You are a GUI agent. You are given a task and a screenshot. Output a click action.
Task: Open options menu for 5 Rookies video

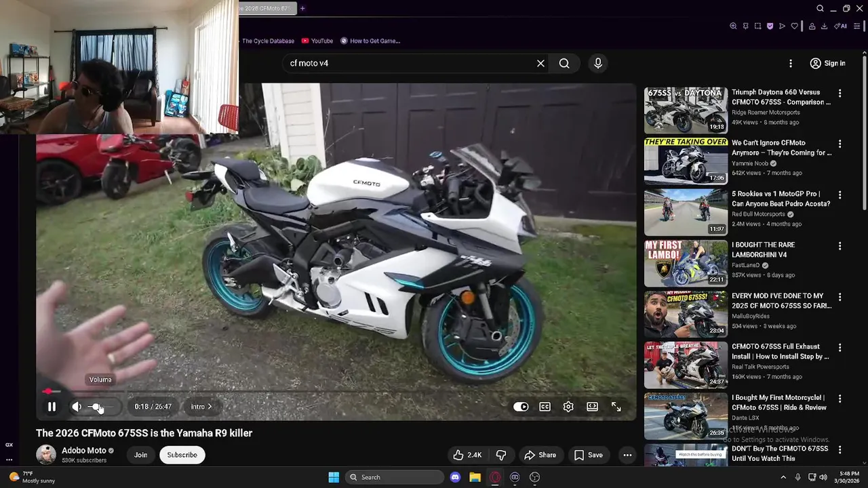tap(840, 195)
